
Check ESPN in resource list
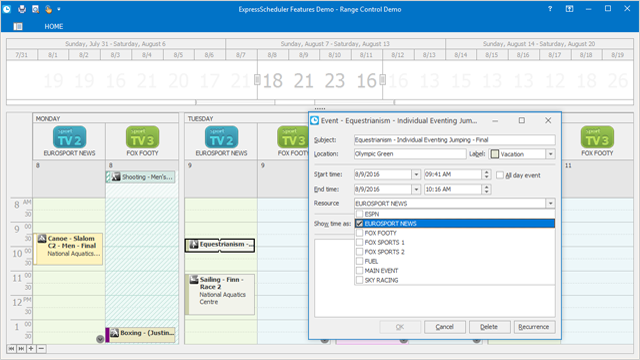[x=359, y=214]
